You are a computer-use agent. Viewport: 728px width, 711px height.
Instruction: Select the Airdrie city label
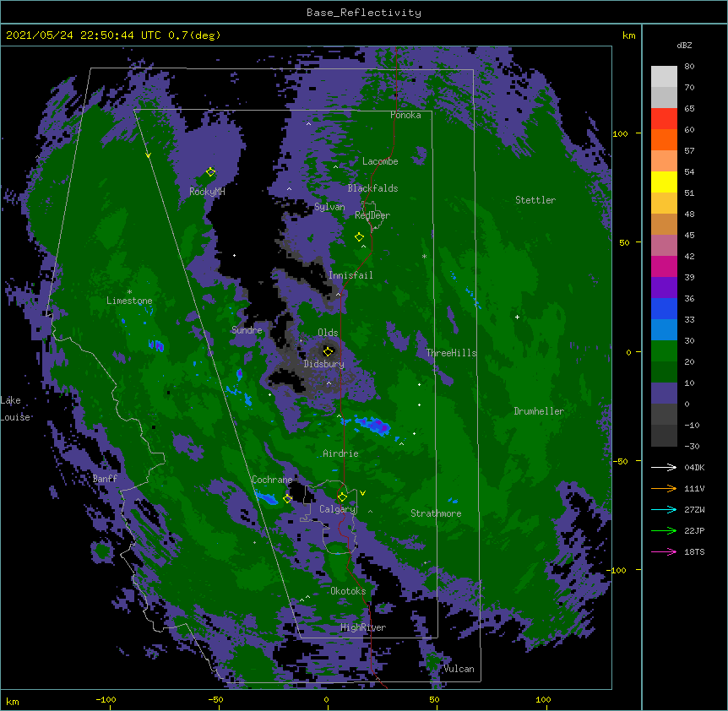click(x=341, y=453)
